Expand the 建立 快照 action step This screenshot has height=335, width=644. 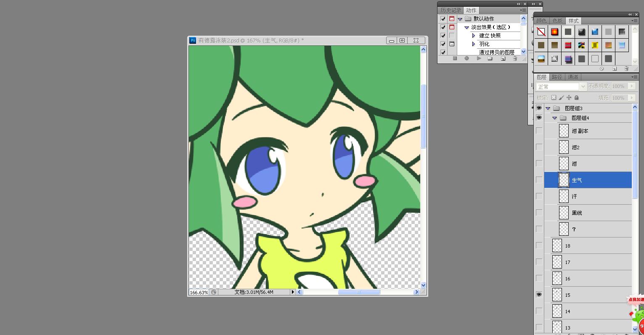pos(473,36)
